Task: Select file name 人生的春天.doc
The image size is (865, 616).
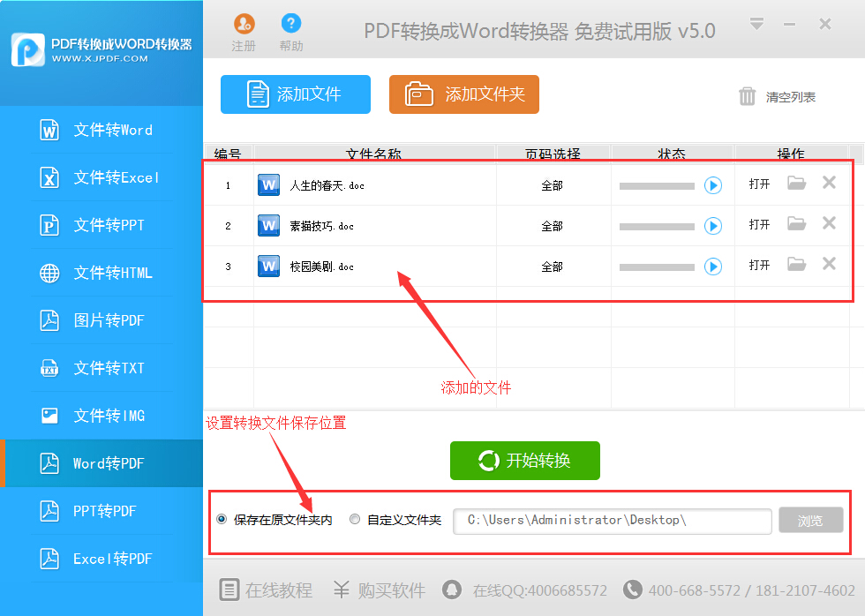Action: [x=327, y=186]
